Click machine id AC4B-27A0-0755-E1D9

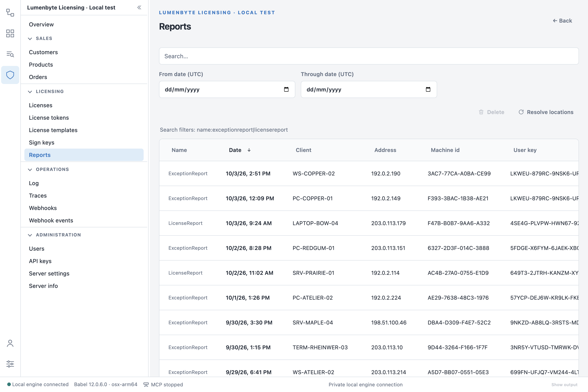(x=458, y=273)
